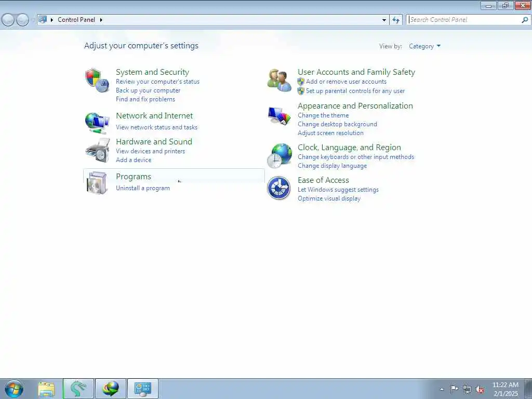Click Set up parental controls for any user
532x399 pixels.
[x=355, y=91]
